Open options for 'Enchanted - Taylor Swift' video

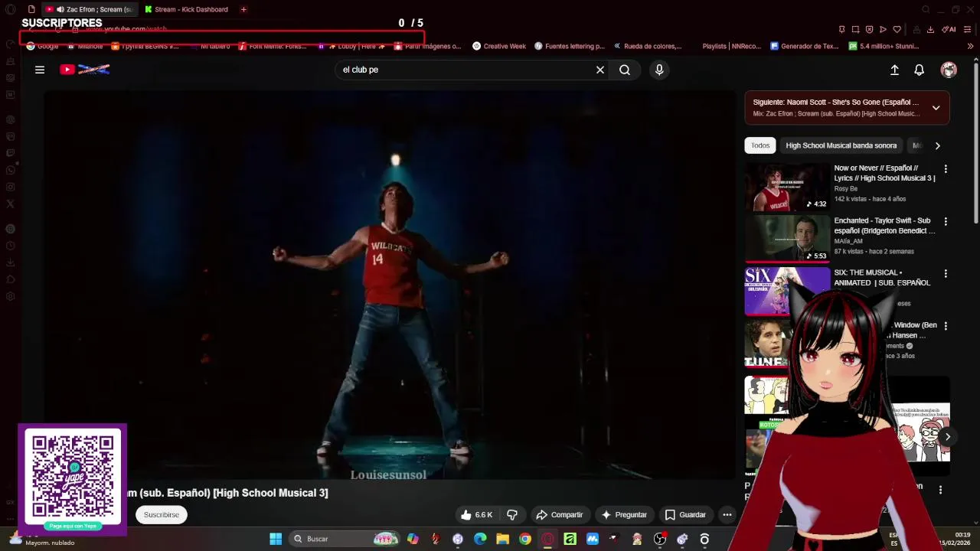946,222
